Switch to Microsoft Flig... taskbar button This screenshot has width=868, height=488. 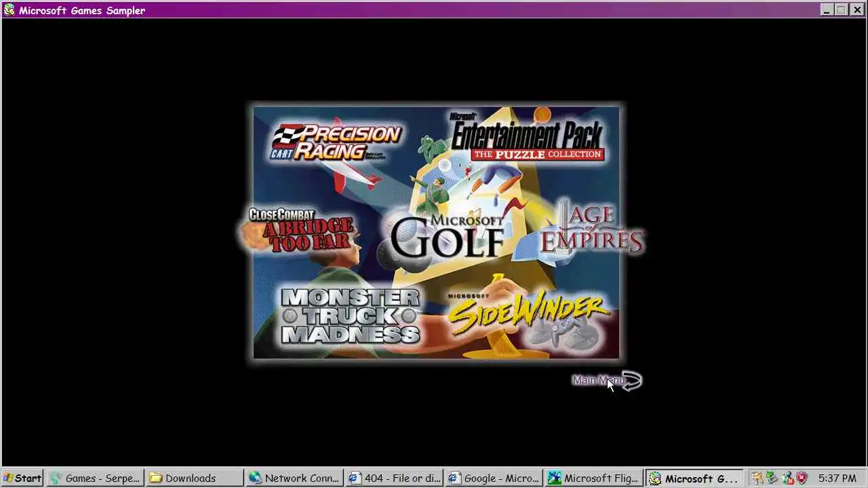(593, 478)
